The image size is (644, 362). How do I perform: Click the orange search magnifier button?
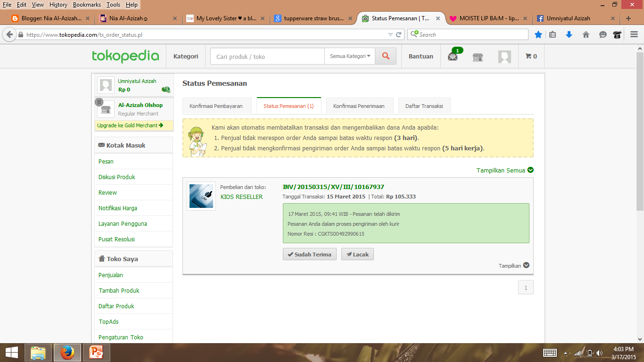[x=386, y=56]
